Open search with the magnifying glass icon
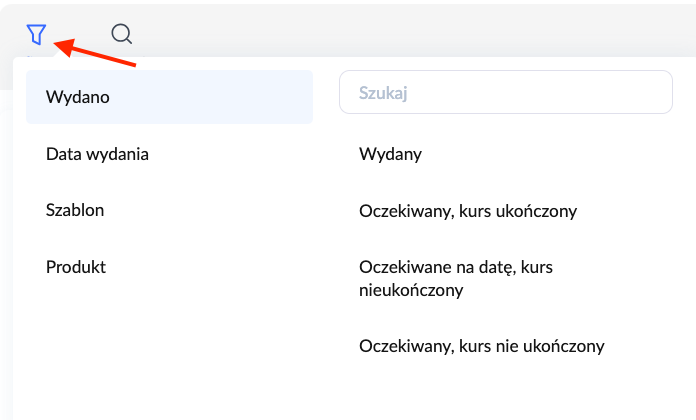Image resolution: width=696 pixels, height=420 pixels. [122, 34]
